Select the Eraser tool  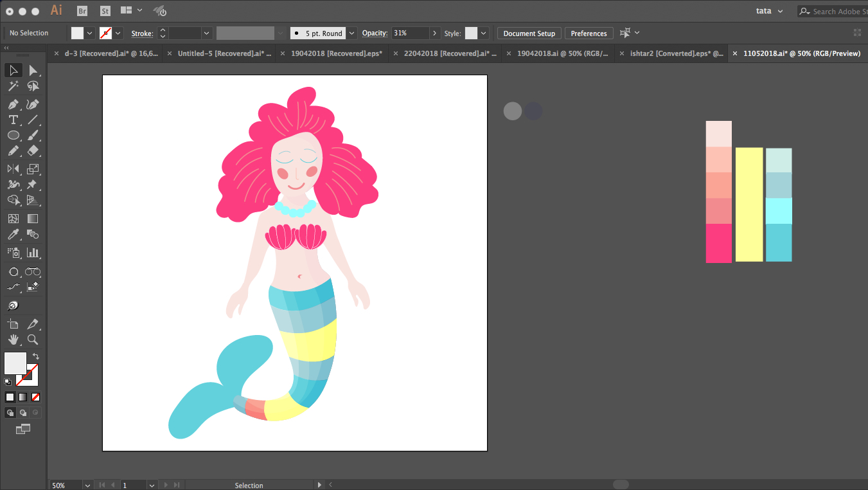(x=33, y=150)
